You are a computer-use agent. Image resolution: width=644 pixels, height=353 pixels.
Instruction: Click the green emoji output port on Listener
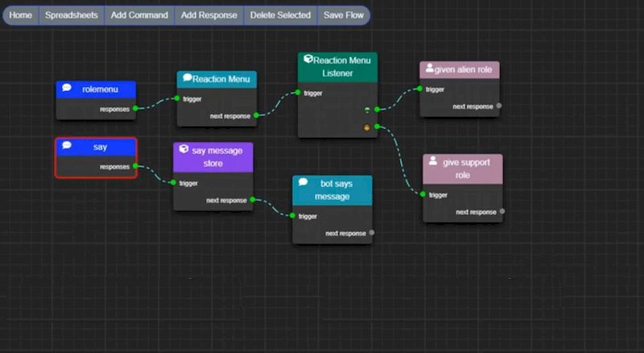(x=377, y=110)
